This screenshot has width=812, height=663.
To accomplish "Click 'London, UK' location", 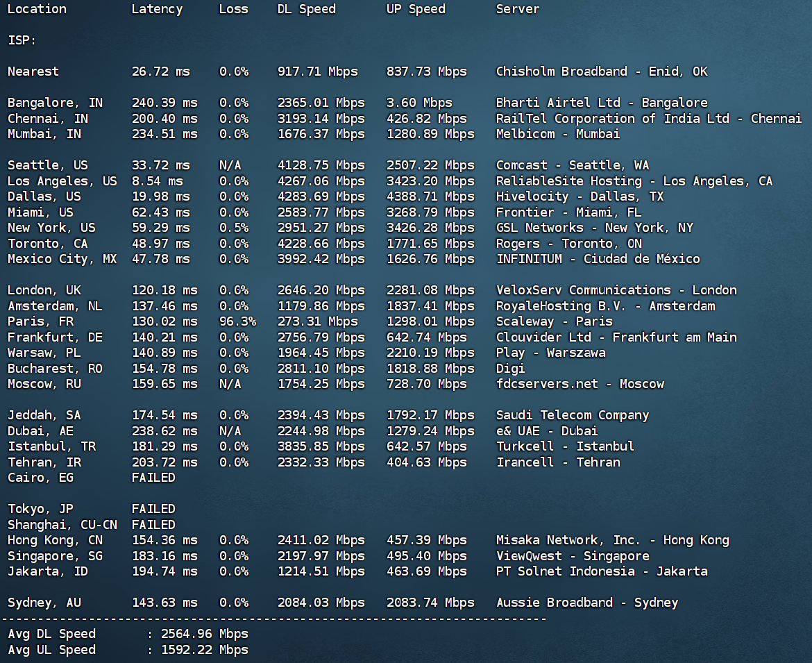I will 44,291.
